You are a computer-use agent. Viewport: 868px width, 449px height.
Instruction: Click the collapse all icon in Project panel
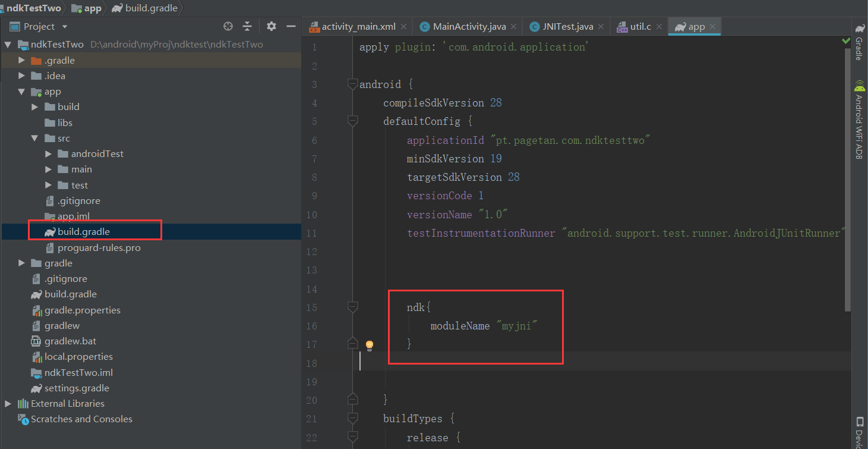[x=247, y=26]
